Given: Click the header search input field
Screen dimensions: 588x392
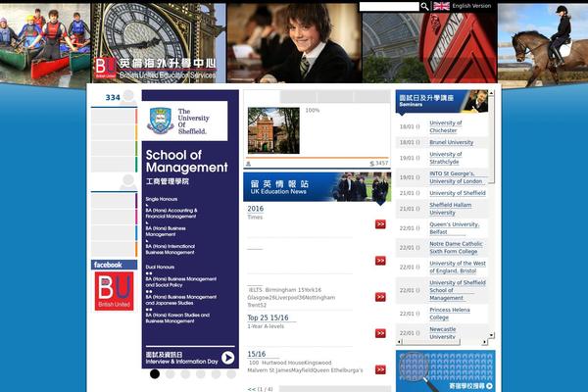Looking at the screenshot, I should point(389,6).
